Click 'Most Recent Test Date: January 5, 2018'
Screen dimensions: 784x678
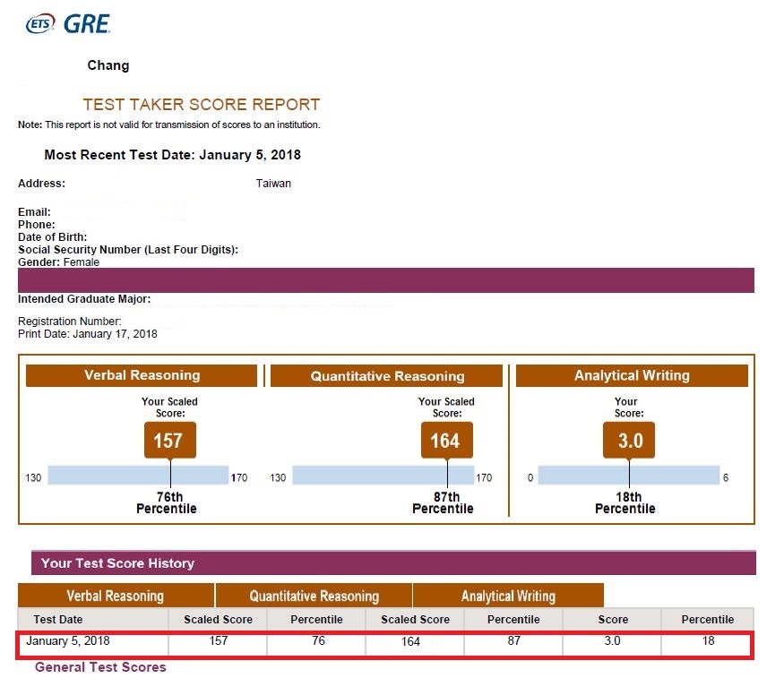[173, 155]
